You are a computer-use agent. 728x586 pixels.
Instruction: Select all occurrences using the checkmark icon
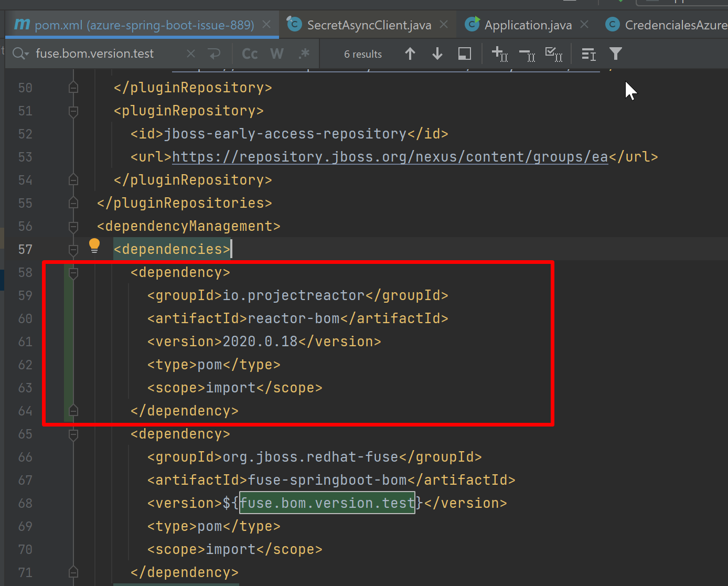[x=554, y=54]
